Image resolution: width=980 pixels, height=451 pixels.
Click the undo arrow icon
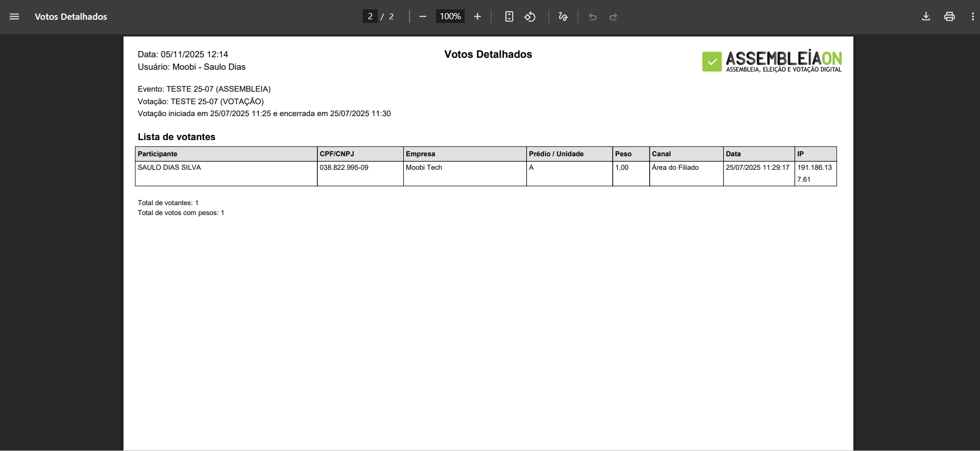pyautogui.click(x=592, y=17)
